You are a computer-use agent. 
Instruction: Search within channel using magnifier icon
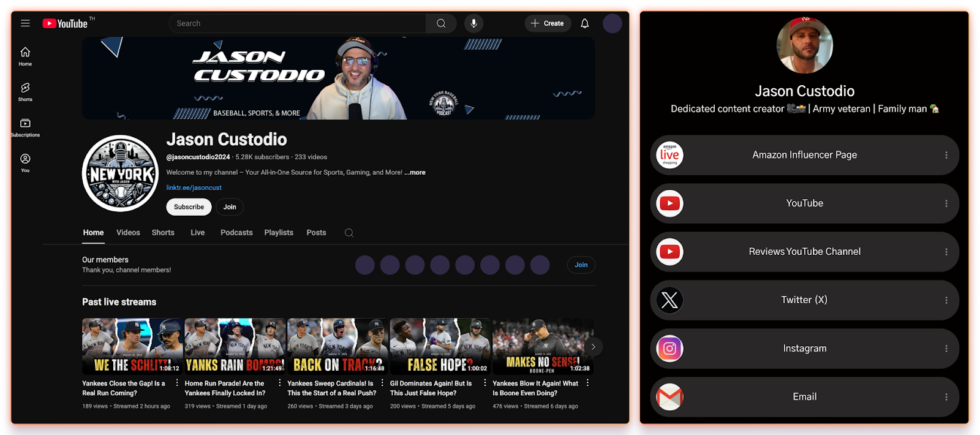[349, 233]
